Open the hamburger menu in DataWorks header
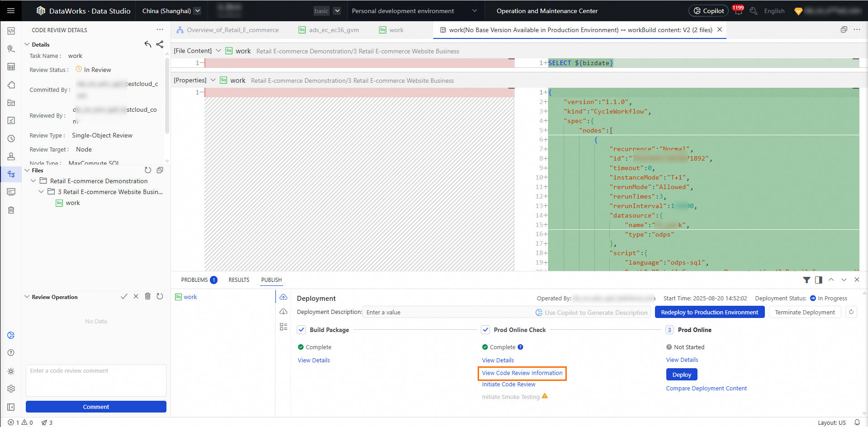 (11, 11)
